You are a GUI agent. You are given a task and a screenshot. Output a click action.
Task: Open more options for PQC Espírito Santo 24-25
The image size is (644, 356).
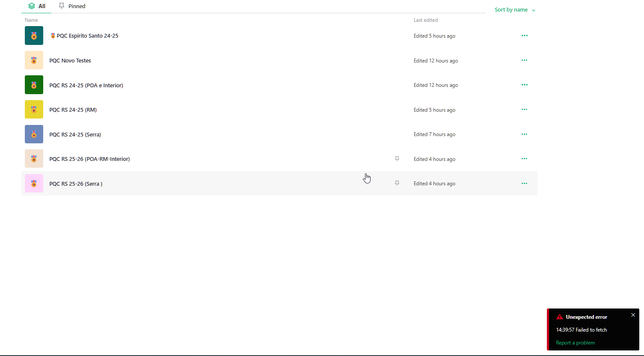coord(524,36)
